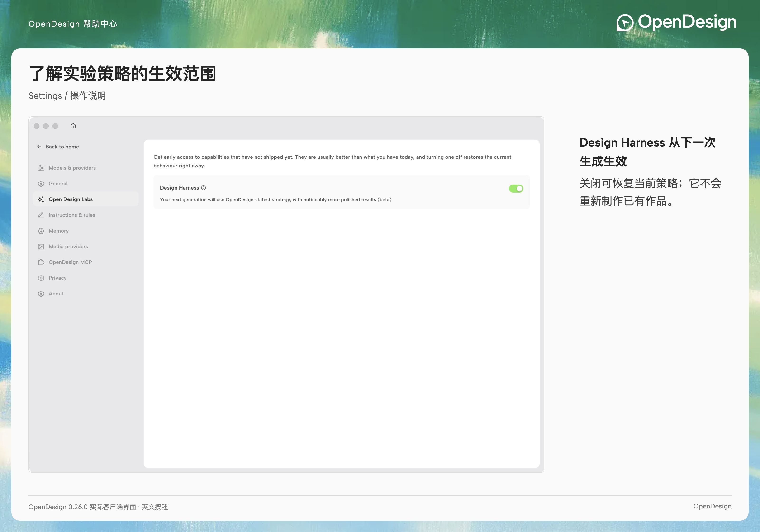Click the Open Design Labs sparkle icon

point(41,199)
